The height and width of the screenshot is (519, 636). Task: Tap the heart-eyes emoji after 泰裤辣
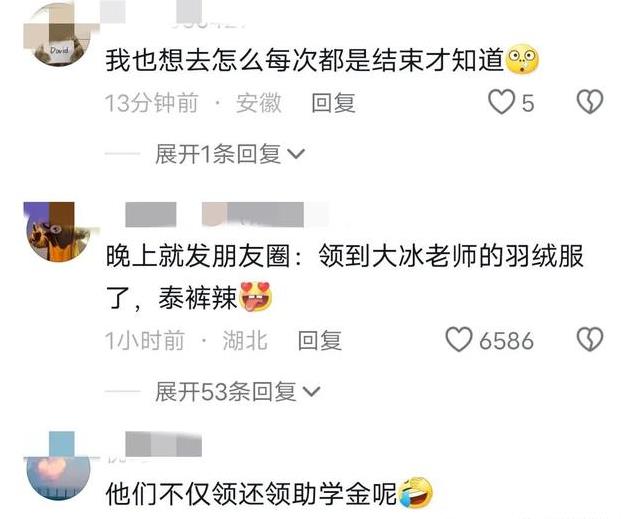(256, 296)
